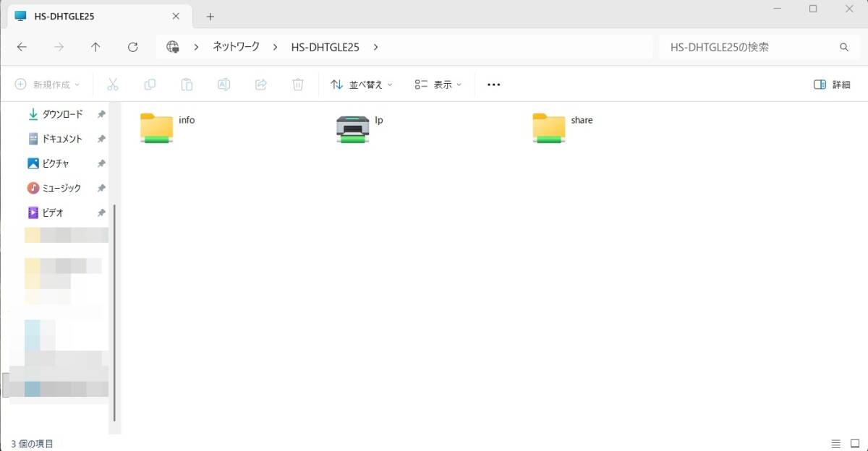Click the share icon in the toolbar

pyautogui.click(x=260, y=85)
